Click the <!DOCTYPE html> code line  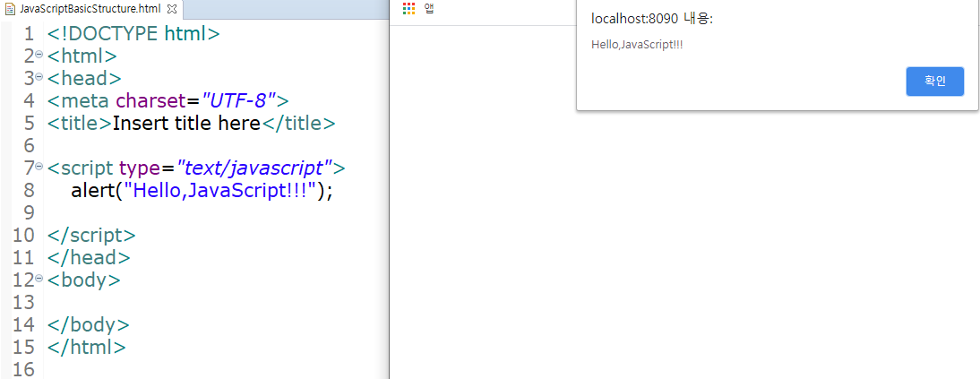pyautogui.click(x=133, y=34)
